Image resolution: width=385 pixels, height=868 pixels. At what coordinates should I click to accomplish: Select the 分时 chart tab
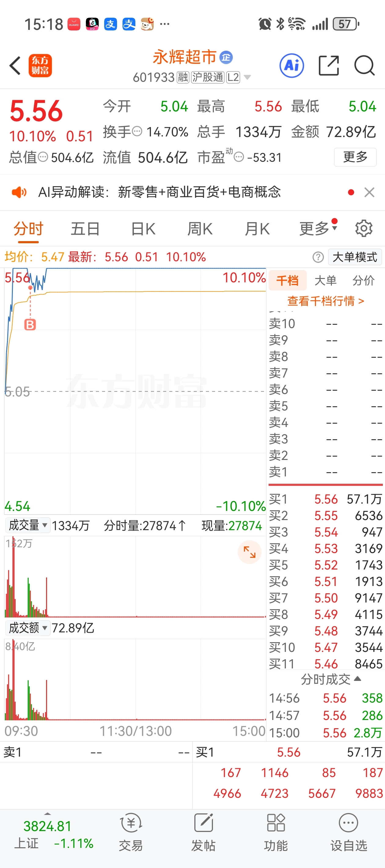pos(28,229)
